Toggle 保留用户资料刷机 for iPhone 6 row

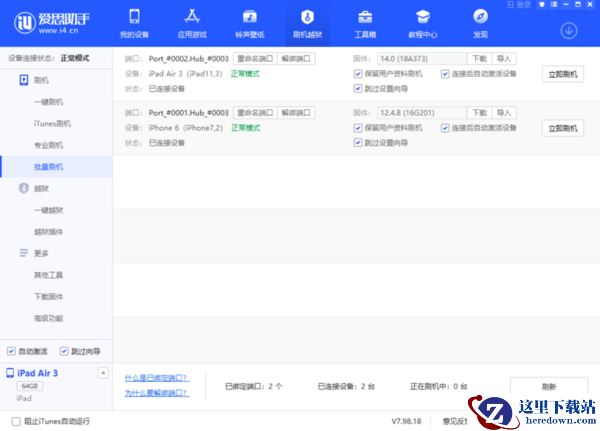coord(358,127)
